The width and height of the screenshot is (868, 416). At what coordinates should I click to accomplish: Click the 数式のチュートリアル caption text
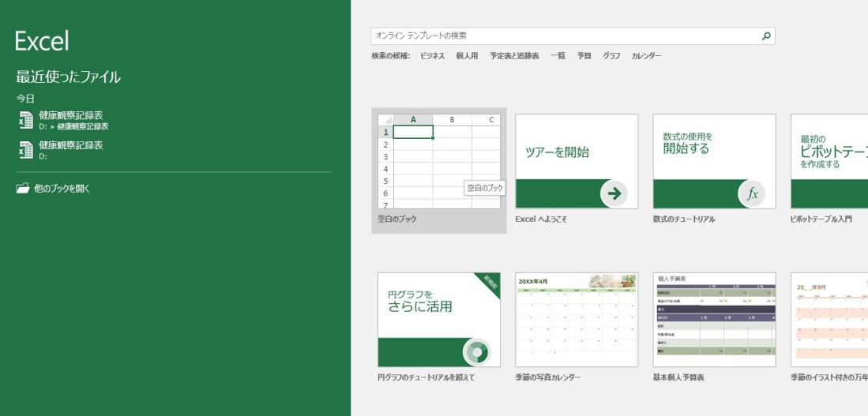[x=684, y=219]
